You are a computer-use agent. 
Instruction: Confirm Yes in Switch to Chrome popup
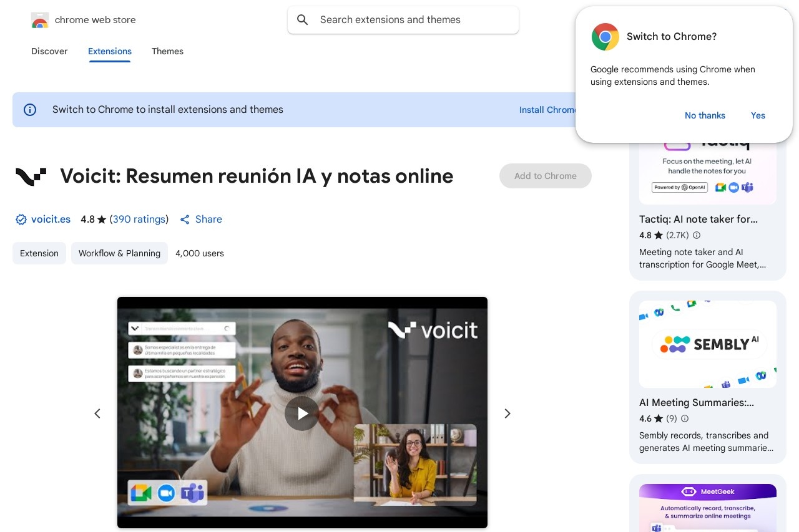pos(758,115)
